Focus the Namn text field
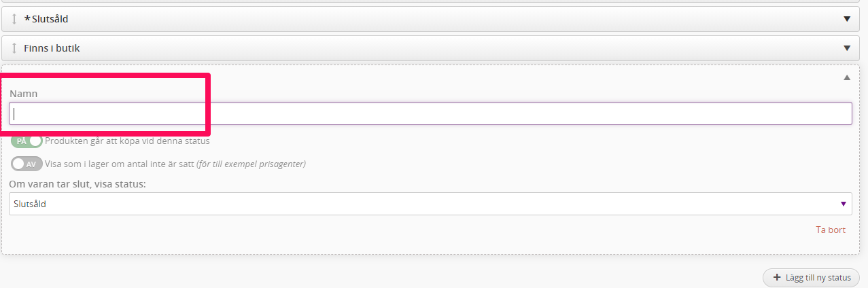Image resolution: width=868 pixels, height=288 pixels. [x=430, y=113]
